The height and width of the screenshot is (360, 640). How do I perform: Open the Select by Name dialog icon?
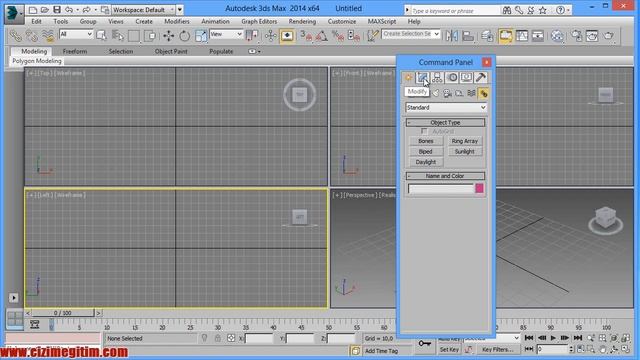click(x=118, y=36)
